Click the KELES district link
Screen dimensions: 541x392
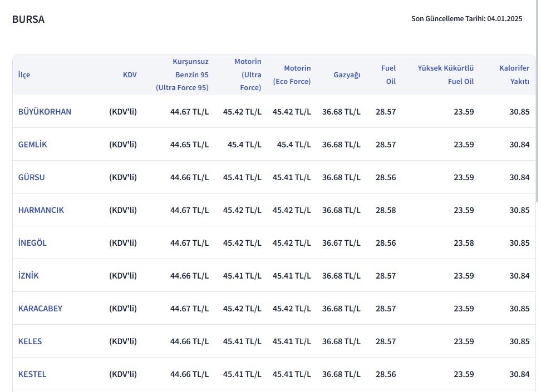tap(30, 341)
